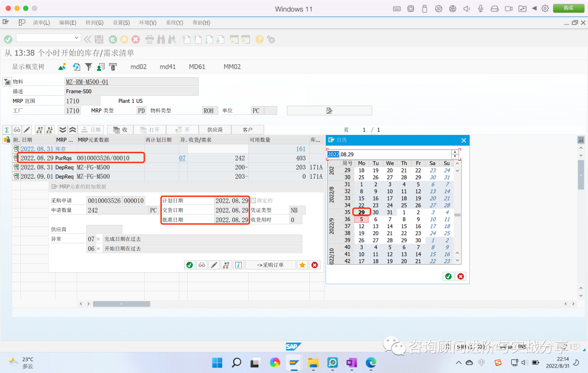
Task: Open the Windows taskbar Search icon
Action: point(236,363)
